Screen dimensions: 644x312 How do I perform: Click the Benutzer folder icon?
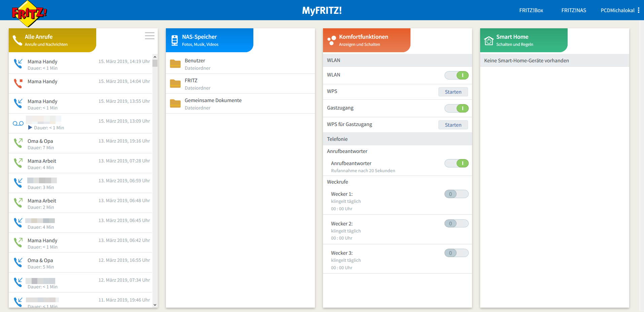pos(175,64)
